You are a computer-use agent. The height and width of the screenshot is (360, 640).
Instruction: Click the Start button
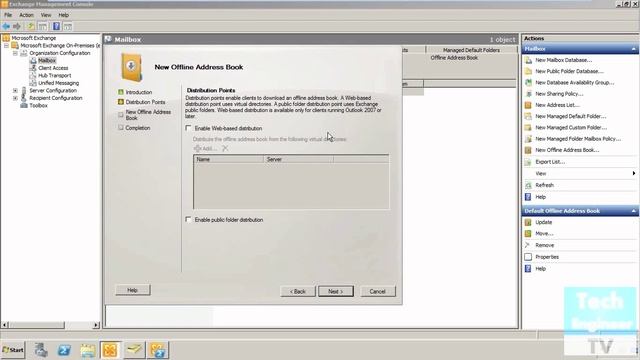point(13,350)
